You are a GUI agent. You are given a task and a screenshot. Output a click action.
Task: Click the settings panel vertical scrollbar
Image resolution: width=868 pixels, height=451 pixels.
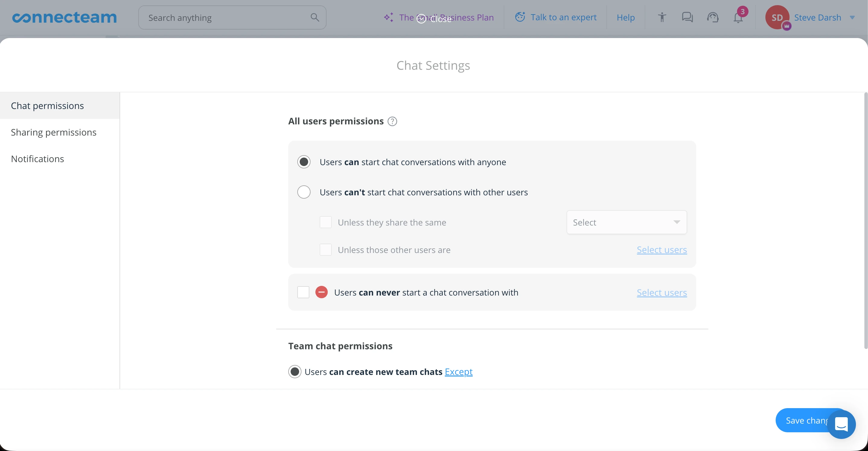865,221
